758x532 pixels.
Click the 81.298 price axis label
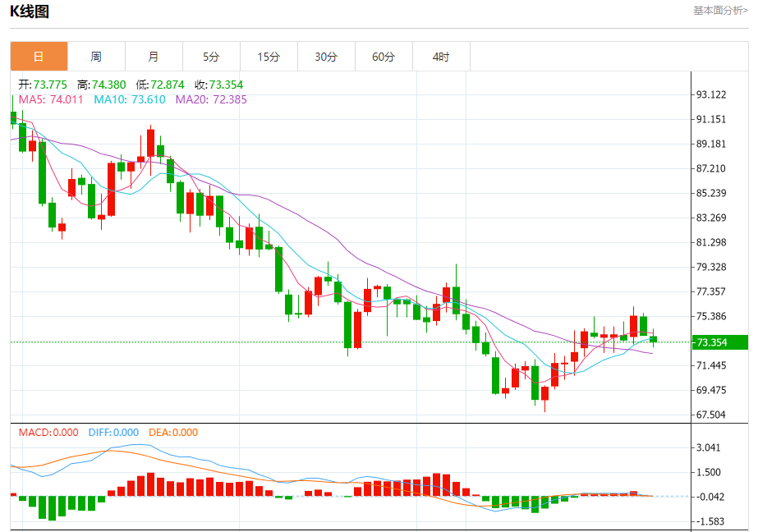(711, 242)
